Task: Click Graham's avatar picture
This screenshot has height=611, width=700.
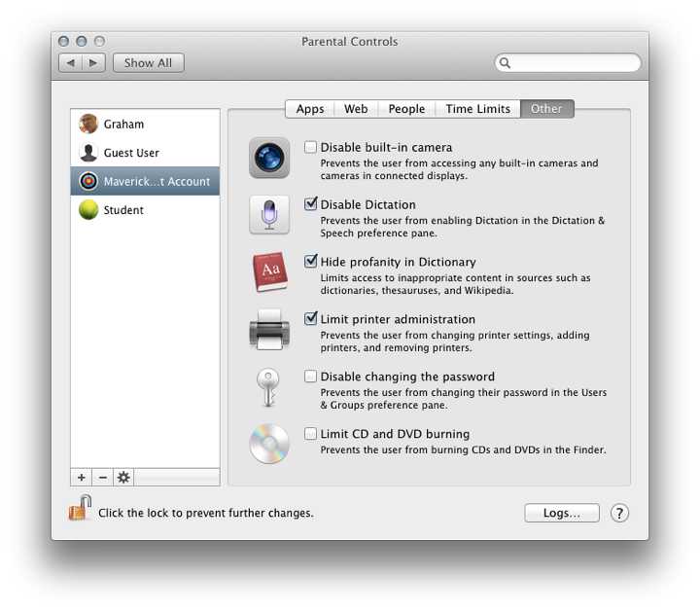Action: click(x=88, y=124)
